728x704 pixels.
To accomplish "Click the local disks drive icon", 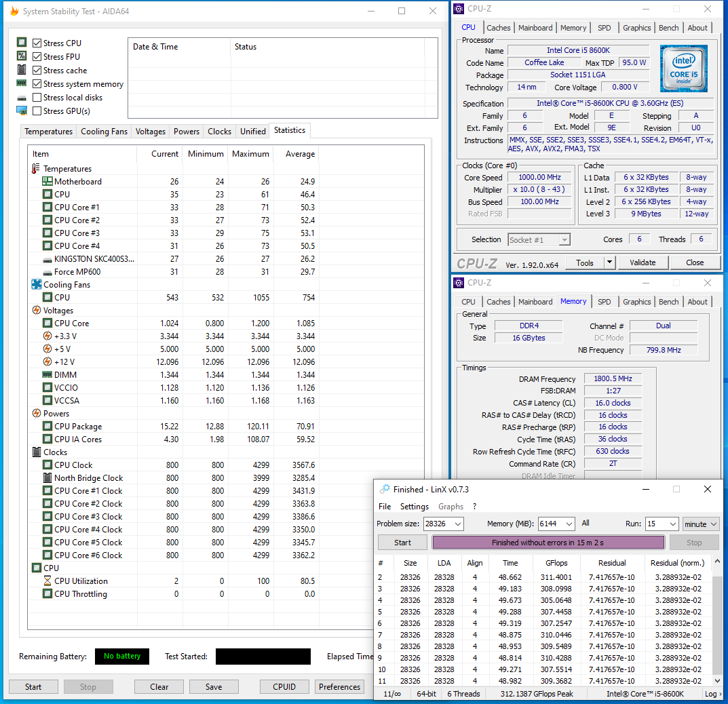I will [x=22, y=98].
